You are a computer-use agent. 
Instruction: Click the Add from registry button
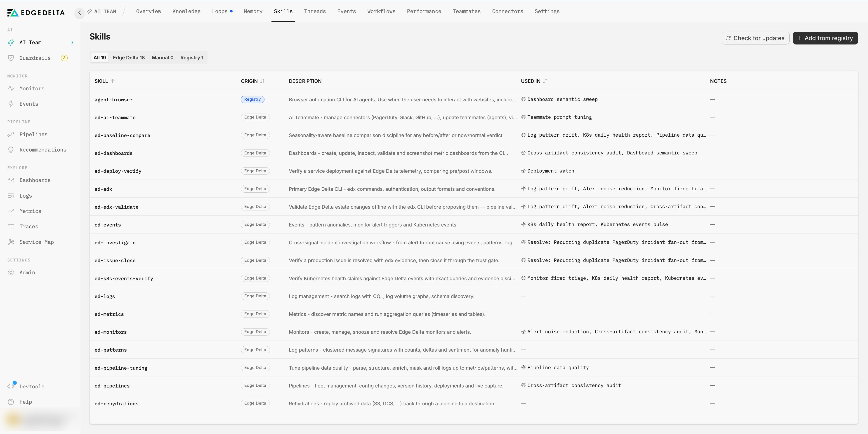tap(825, 38)
